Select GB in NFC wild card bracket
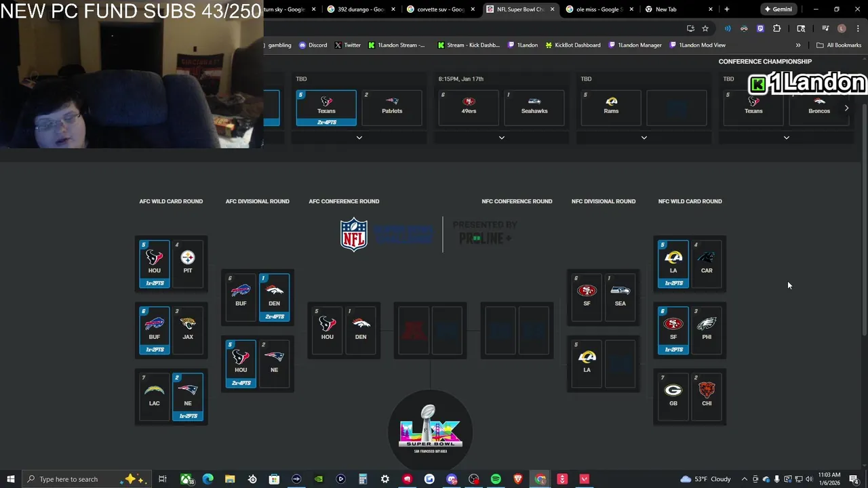 (x=673, y=396)
